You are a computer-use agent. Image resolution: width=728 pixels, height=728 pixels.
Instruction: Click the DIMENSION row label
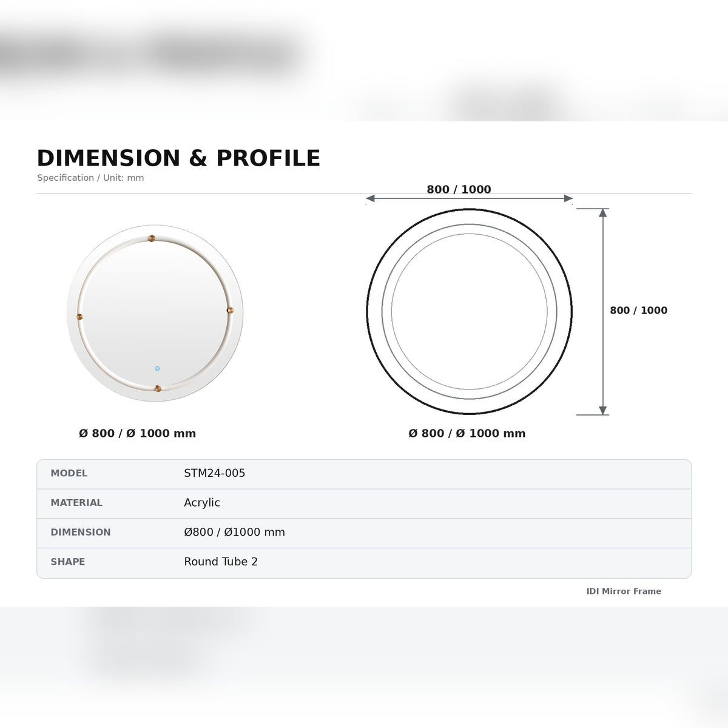(81, 532)
